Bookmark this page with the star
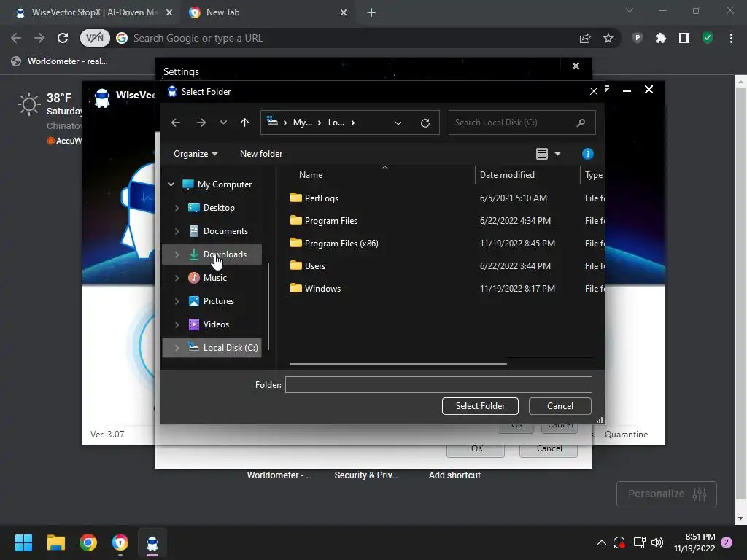 608,38
